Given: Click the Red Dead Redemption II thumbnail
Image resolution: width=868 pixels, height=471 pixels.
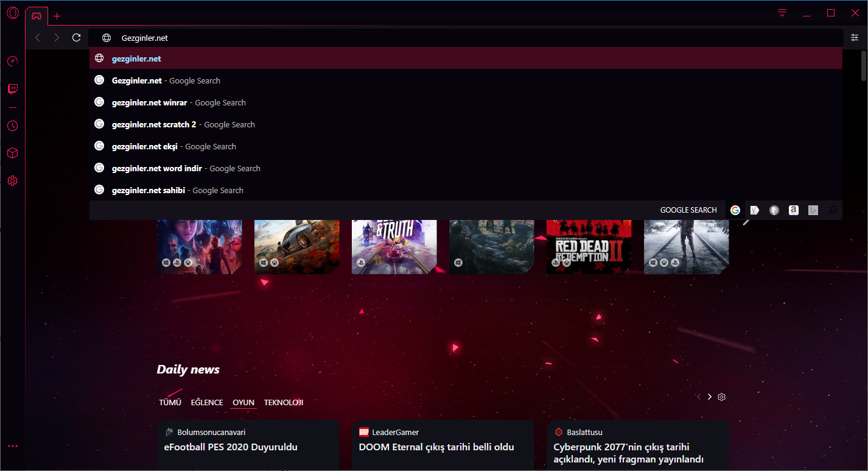Looking at the screenshot, I should click(589, 247).
